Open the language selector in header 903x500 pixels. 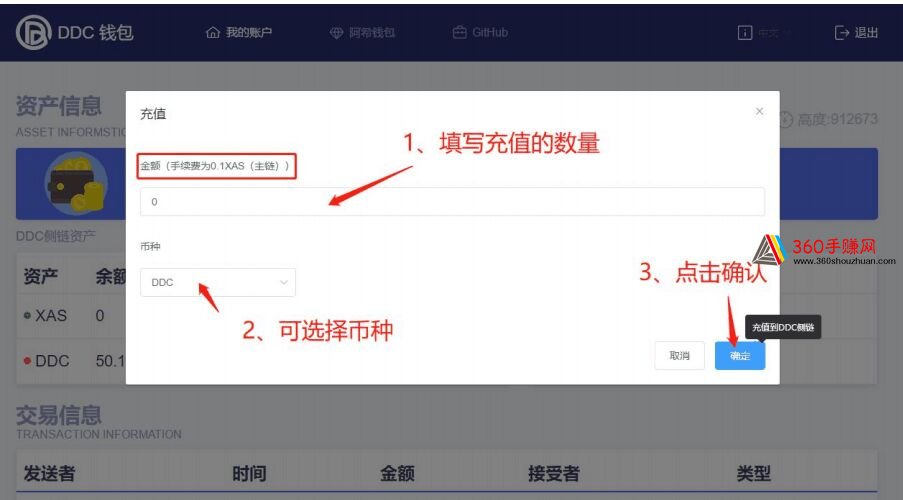click(x=774, y=33)
